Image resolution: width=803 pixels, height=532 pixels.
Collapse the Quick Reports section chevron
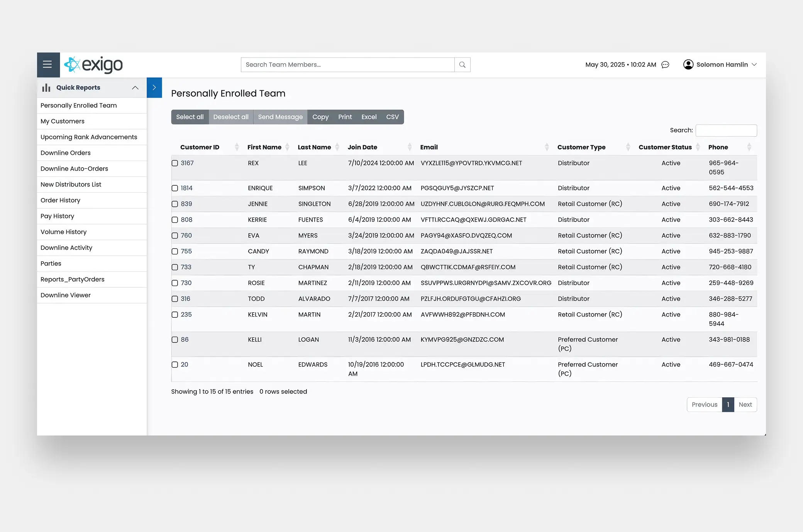135,88
